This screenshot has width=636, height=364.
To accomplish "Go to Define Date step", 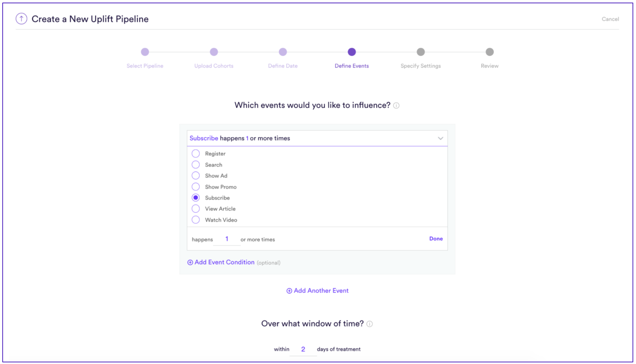I will 283,52.
